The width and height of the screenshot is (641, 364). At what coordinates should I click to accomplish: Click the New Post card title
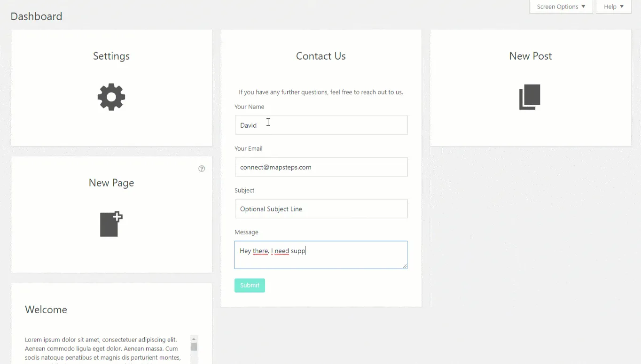click(x=531, y=56)
